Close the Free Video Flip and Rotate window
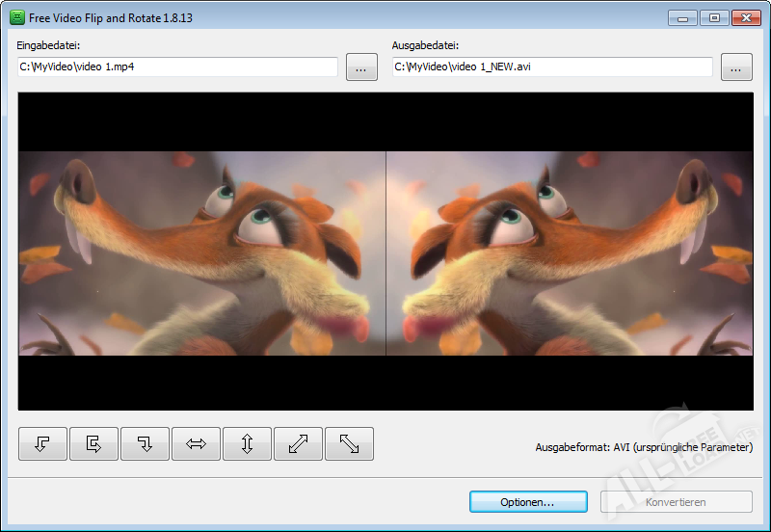 pyautogui.click(x=745, y=17)
